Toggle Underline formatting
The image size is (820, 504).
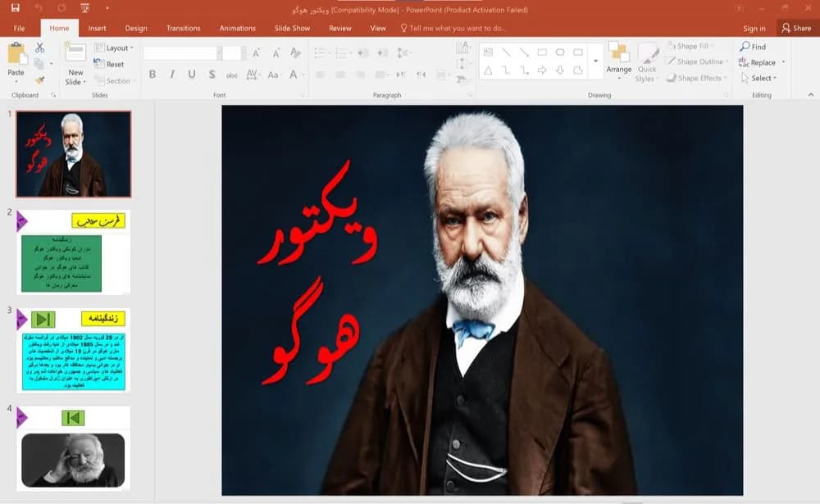coord(192,75)
